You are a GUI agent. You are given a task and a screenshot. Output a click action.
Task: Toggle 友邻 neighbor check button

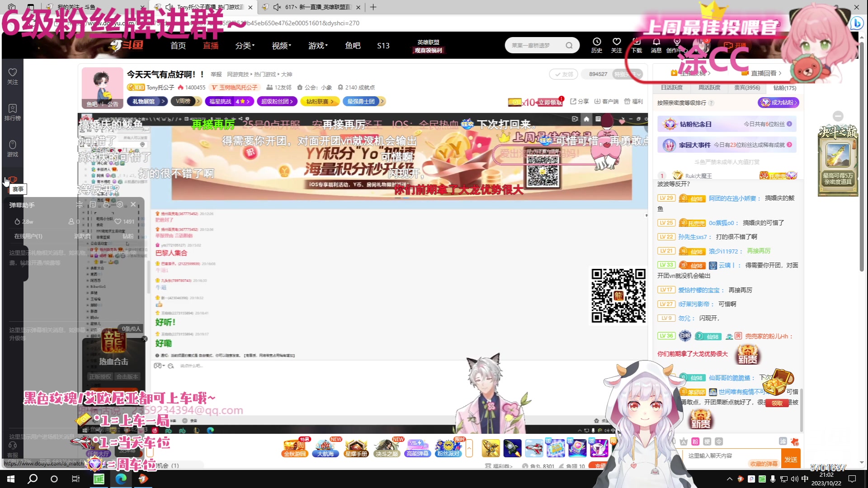coord(563,74)
